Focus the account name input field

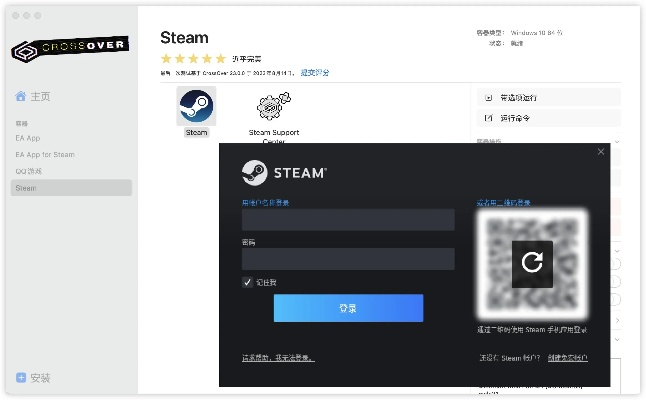[x=348, y=220]
